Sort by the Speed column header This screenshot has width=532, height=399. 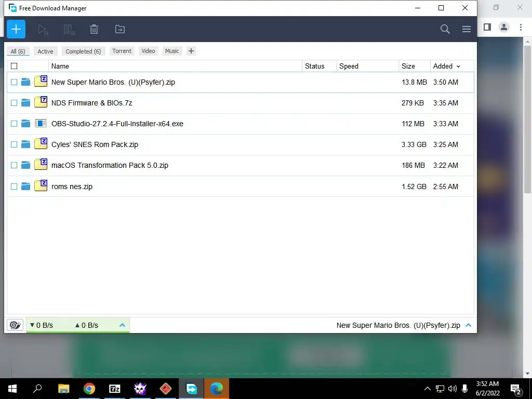pos(367,66)
